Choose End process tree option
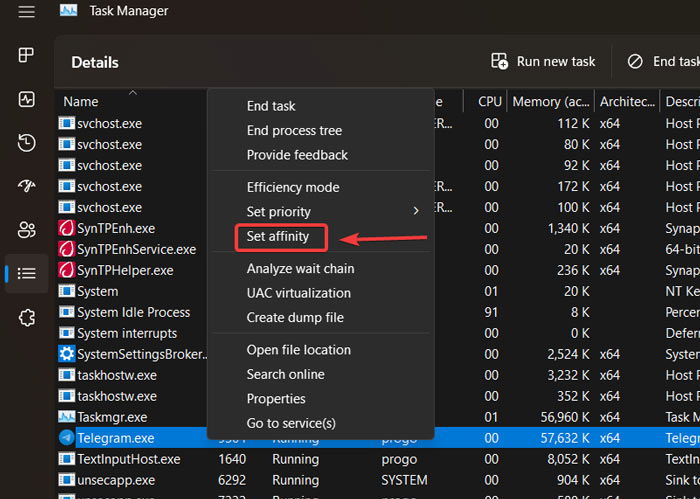This screenshot has width=700, height=499. tap(294, 130)
